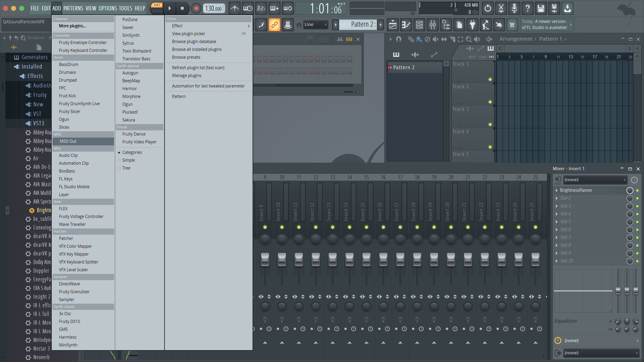This screenshot has width=644, height=362.
Task: Click the save project floppy icon
Action: click(541, 8)
